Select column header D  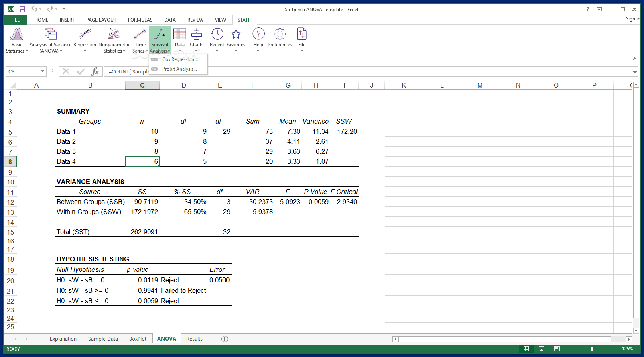[x=183, y=85]
